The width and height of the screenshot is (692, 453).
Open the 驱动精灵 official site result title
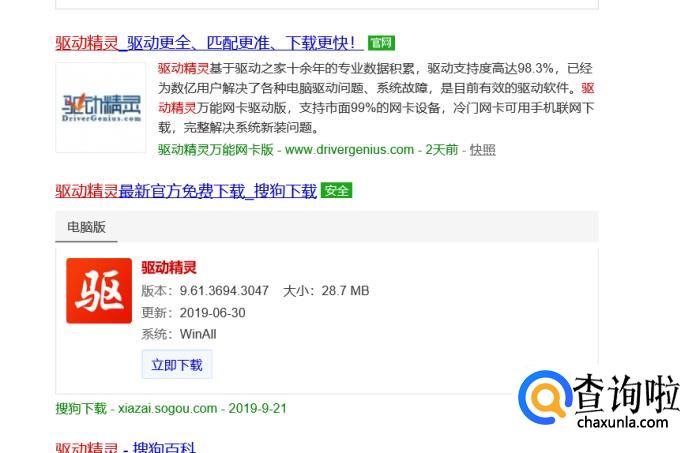pyautogui.click(x=208, y=43)
